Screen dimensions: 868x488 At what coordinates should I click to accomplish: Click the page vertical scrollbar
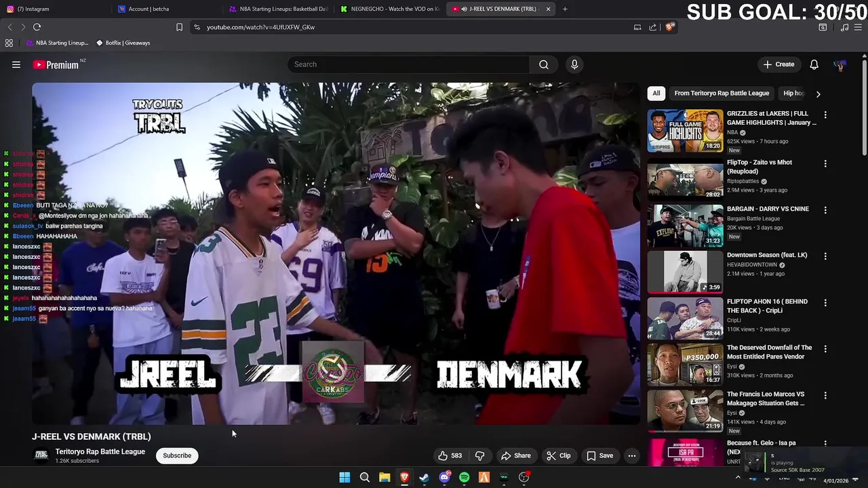click(864, 108)
